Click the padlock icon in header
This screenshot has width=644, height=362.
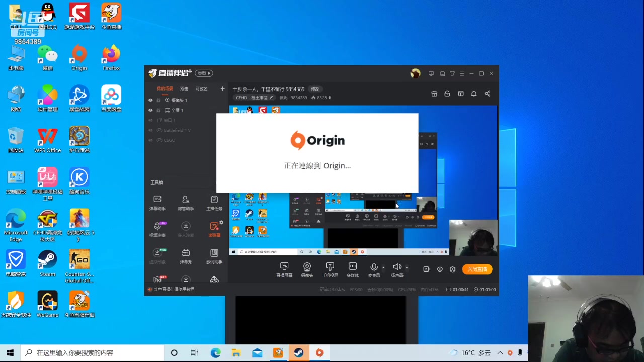[447, 94]
